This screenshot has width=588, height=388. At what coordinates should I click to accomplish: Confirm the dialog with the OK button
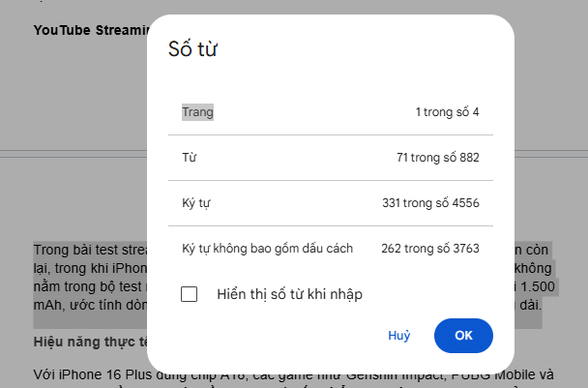pos(463,335)
